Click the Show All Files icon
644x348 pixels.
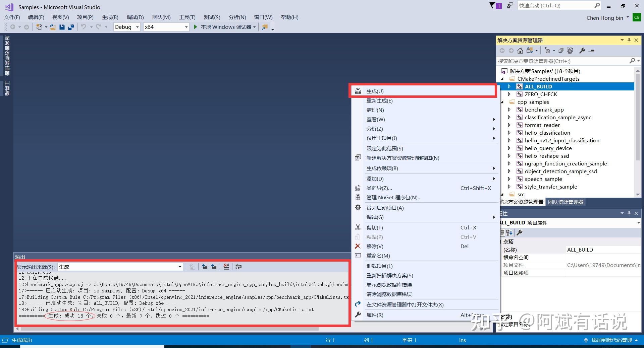point(570,51)
